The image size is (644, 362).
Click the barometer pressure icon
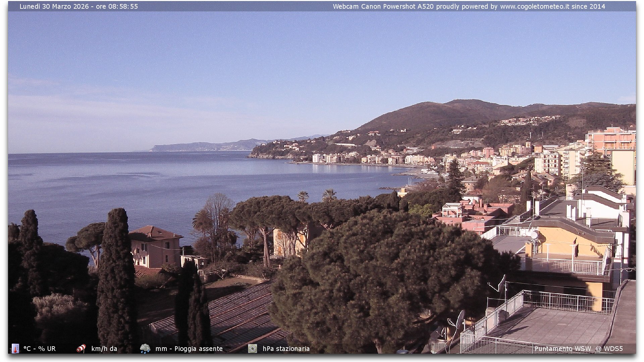253,349
